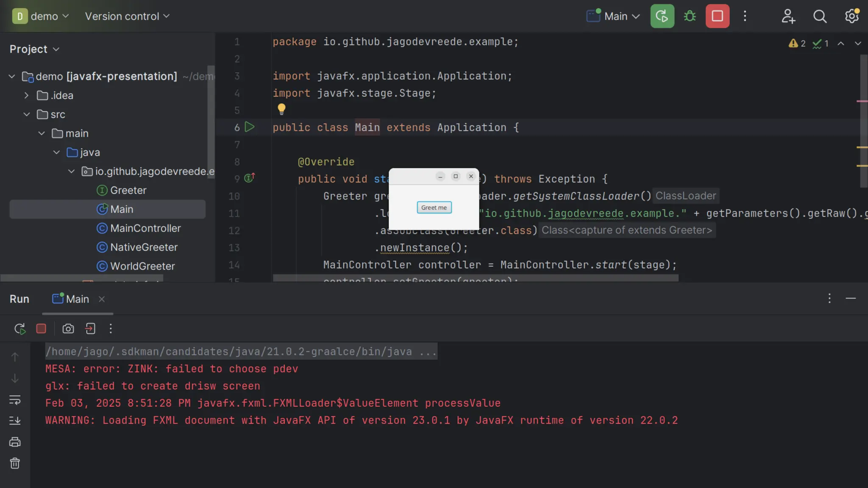Open MainController class in project tree

145,228
